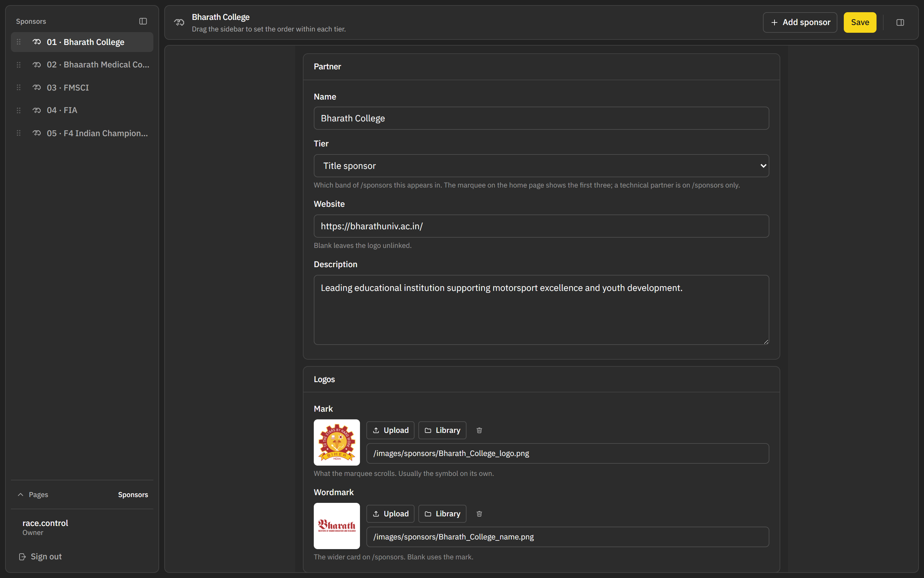The image size is (924, 578).
Task: Focus the Name field with Bharath College
Action: coord(541,118)
